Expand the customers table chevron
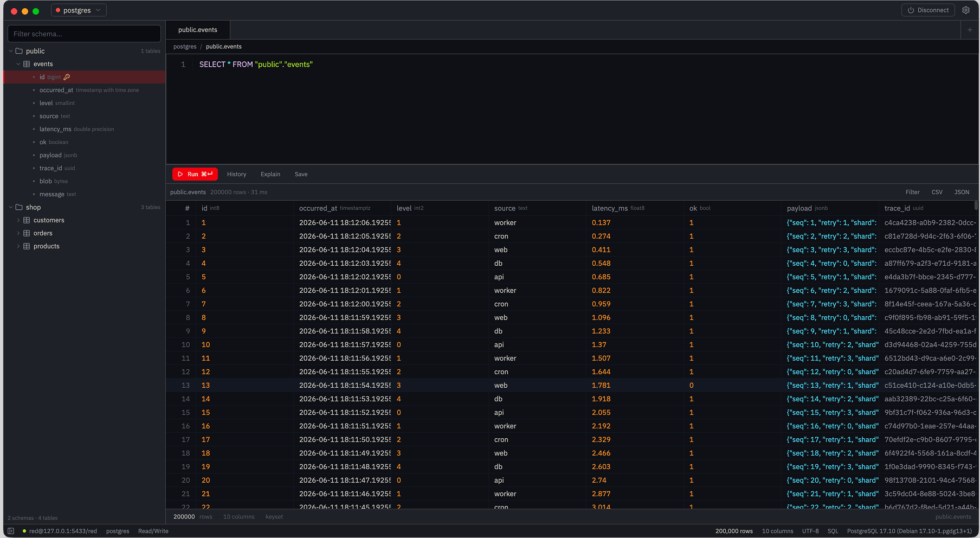 click(18, 220)
